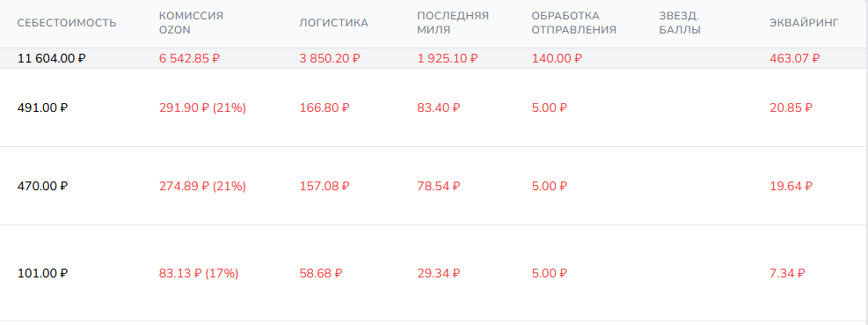Click the Комиссия Ozon column header

(x=191, y=23)
